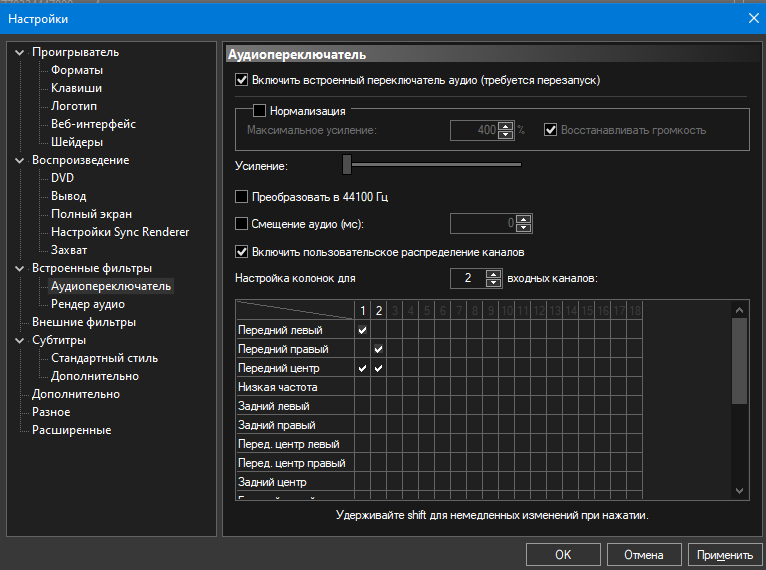Collapse the Воспроизведение tree section
This screenshot has width=766, height=570.
click(x=22, y=160)
